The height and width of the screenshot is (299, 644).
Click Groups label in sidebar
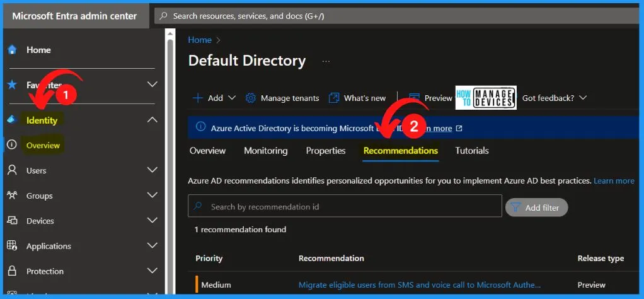tap(40, 196)
